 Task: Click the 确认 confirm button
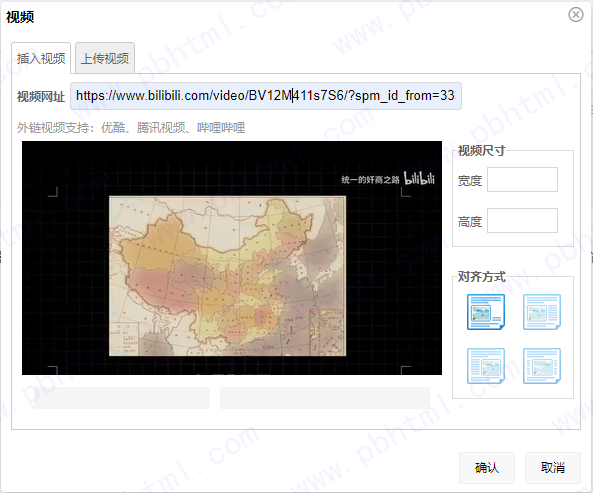click(x=487, y=468)
